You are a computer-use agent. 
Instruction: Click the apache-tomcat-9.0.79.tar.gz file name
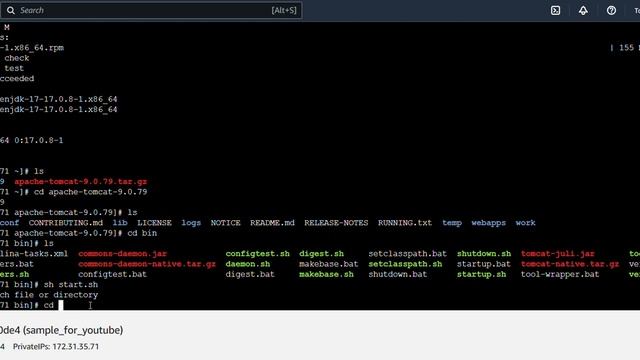click(81, 182)
